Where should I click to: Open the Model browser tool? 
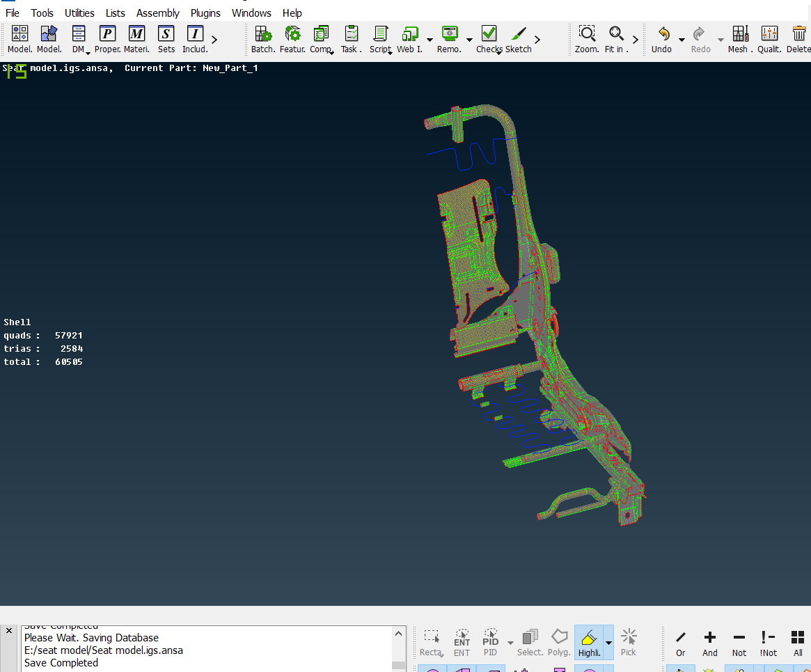click(x=19, y=33)
